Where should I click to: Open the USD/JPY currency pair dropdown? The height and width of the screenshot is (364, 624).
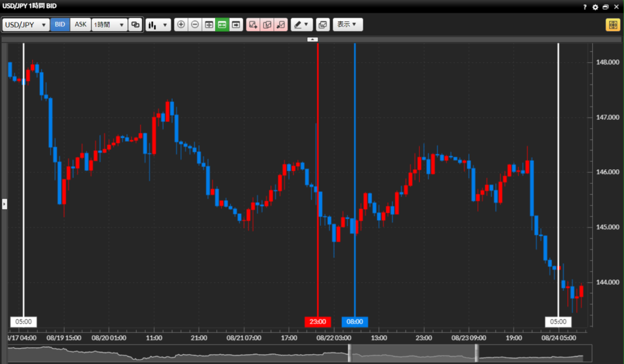[x=26, y=25]
